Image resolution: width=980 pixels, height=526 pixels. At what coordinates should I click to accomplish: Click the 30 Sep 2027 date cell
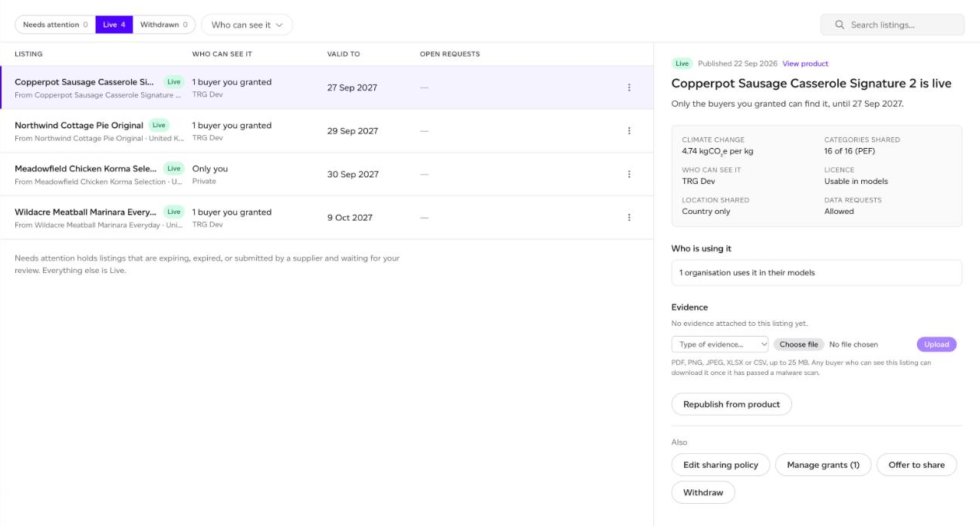coord(353,174)
